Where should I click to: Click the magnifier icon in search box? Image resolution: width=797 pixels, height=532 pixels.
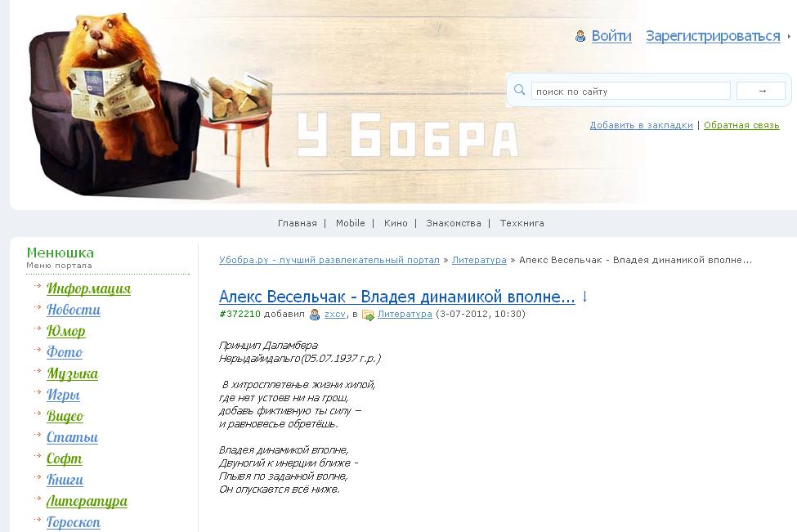519,90
